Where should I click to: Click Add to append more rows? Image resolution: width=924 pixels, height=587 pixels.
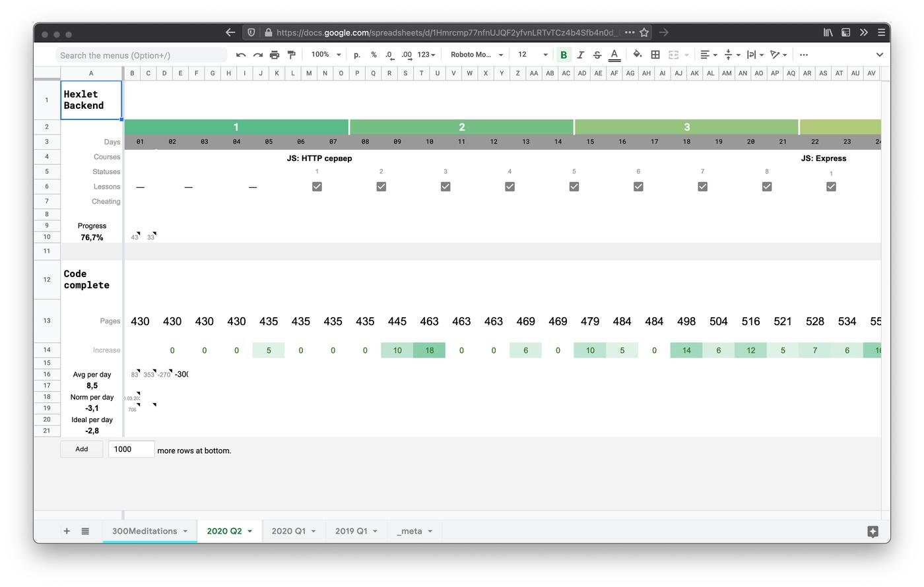coord(81,448)
